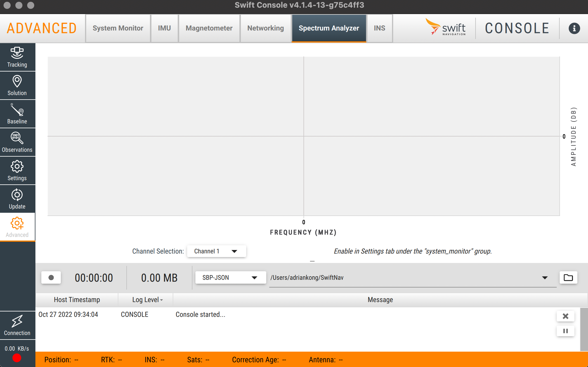Open the Connection dialog

pos(17,325)
